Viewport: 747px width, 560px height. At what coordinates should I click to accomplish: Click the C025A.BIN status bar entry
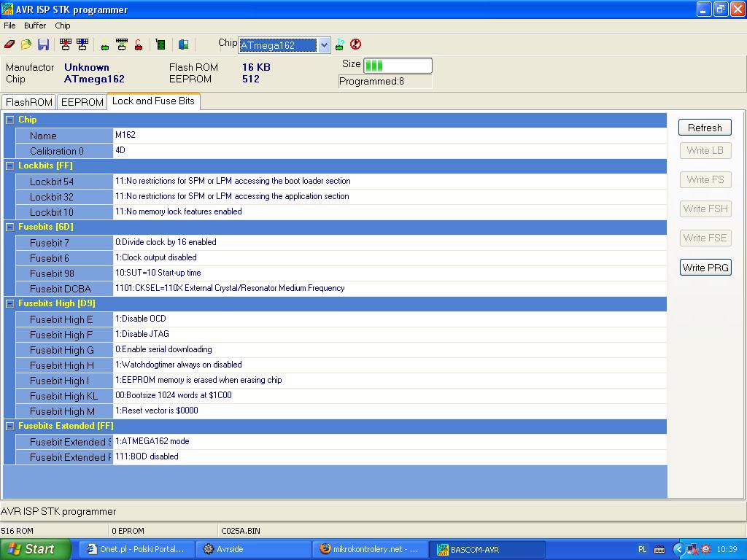click(241, 531)
